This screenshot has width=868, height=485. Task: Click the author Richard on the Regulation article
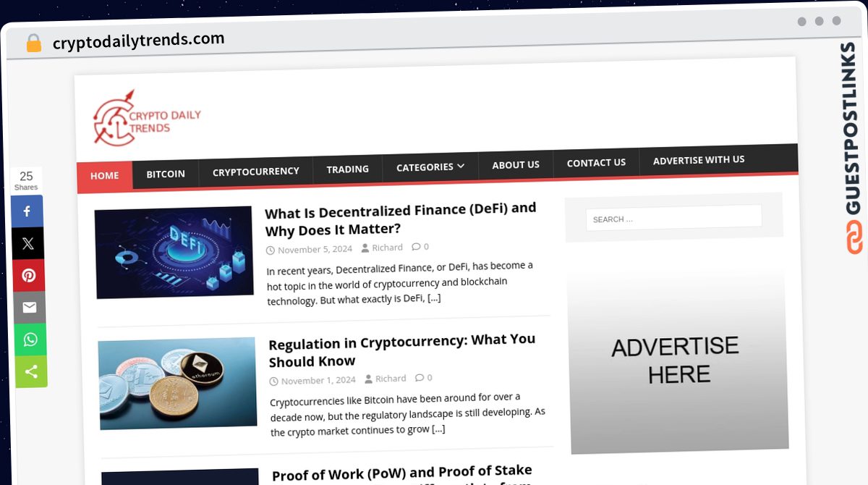click(x=391, y=379)
